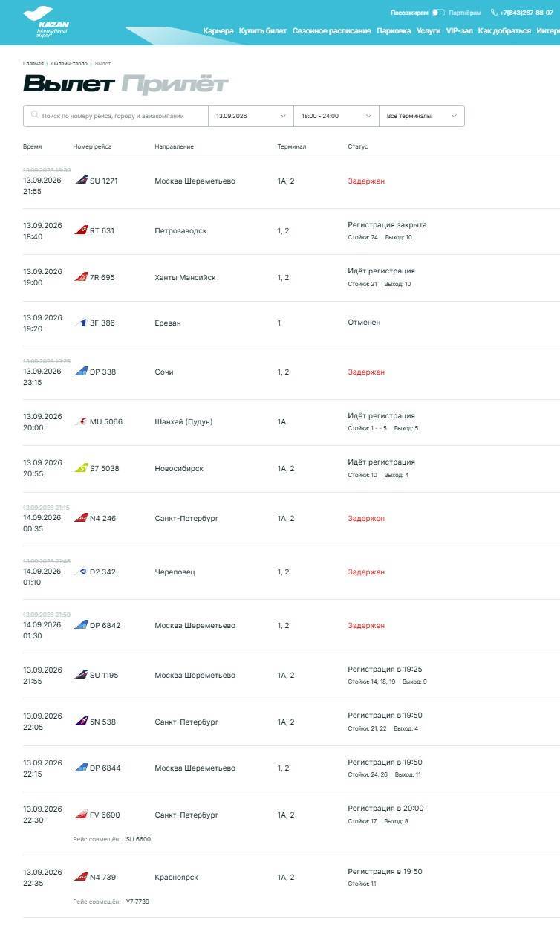Click the magnifier icon in the search field

[34, 116]
